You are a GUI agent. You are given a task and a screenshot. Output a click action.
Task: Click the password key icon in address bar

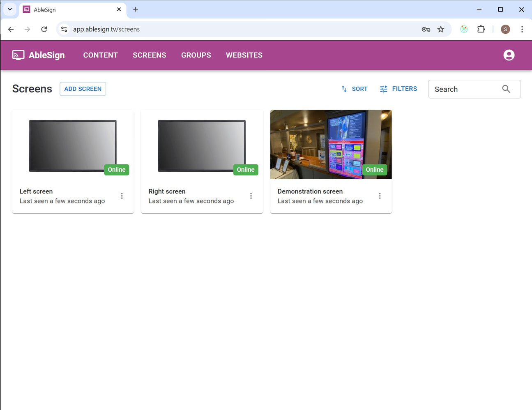[x=426, y=29]
